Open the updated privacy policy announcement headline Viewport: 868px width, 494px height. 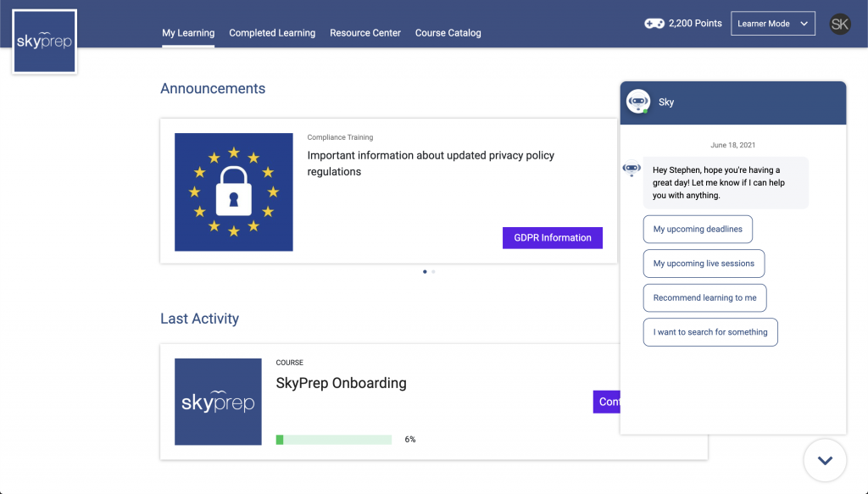431,164
